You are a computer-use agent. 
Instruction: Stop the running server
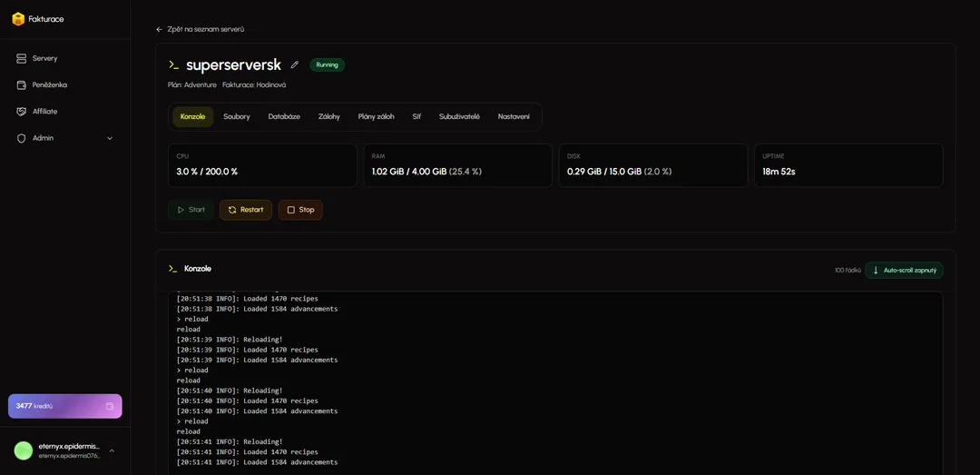pos(300,210)
